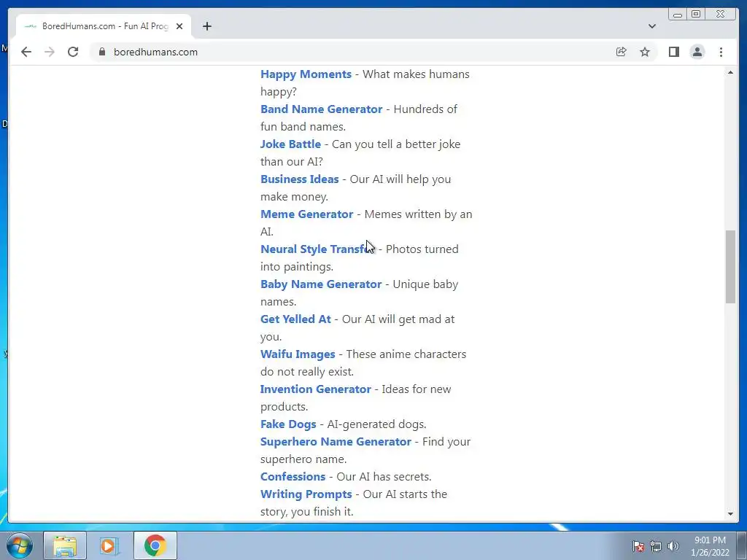Open Neural Style Transfer link
This screenshot has height=560, width=747.
(x=318, y=249)
